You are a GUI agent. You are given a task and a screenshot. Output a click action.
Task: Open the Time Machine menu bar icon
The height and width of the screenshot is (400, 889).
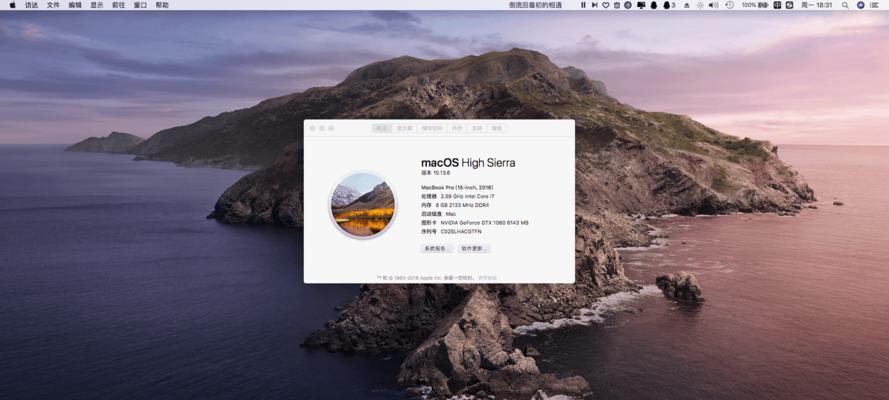tap(730, 5)
